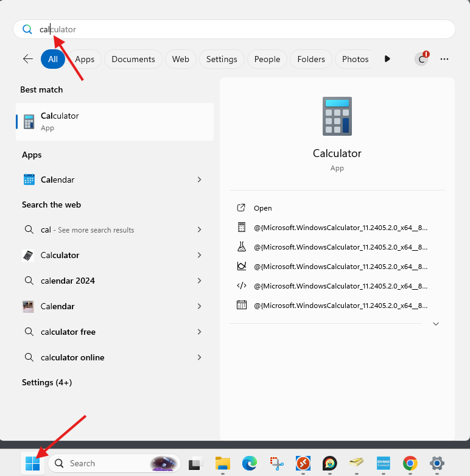Expand Calendar app details chevron
This screenshot has width=470, height=476.
[x=200, y=180]
